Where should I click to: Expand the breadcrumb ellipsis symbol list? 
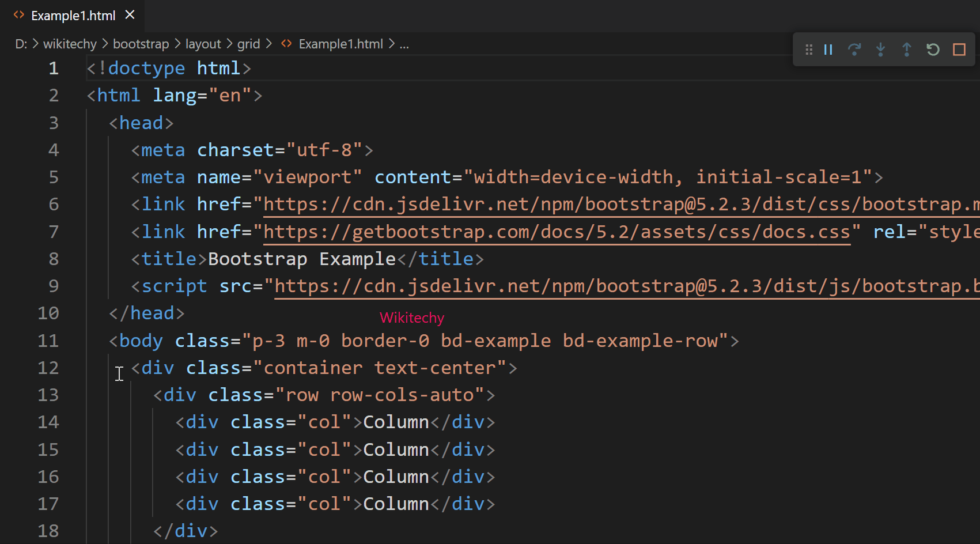404,44
